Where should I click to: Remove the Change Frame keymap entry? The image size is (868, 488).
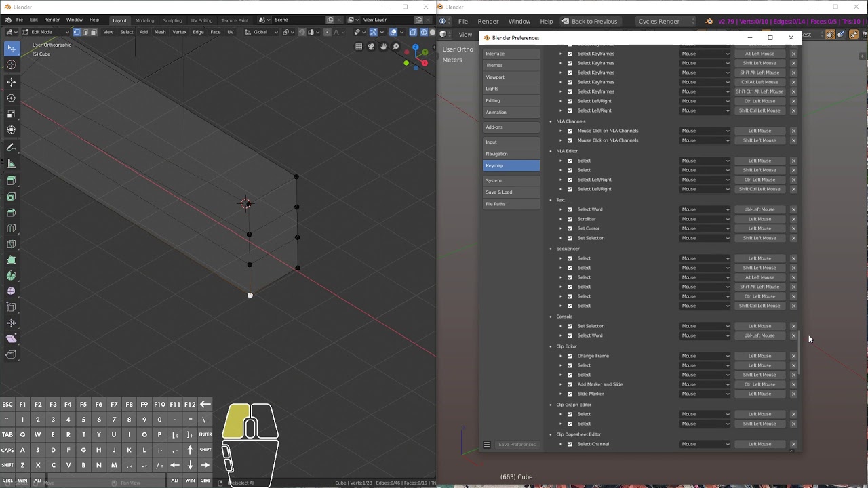coord(793,356)
